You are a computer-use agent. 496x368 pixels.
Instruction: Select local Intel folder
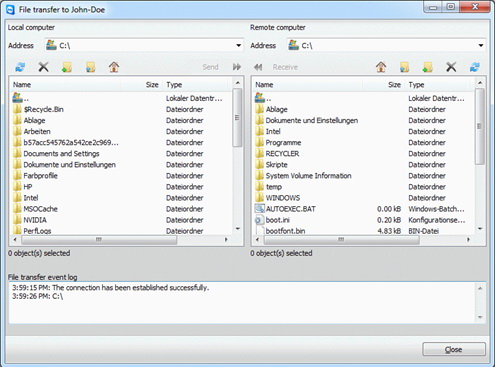[x=31, y=198]
